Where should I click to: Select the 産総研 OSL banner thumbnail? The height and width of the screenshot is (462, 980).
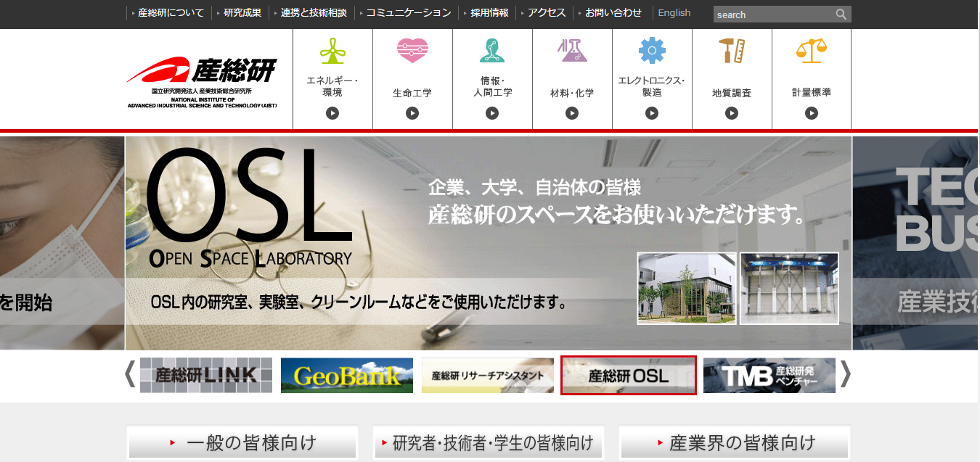pyautogui.click(x=629, y=375)
